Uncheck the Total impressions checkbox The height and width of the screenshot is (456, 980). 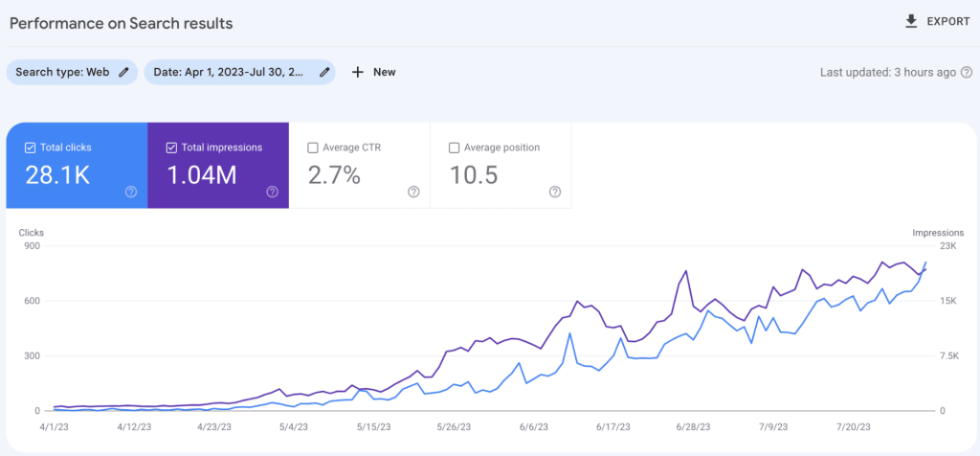point(171,148)
